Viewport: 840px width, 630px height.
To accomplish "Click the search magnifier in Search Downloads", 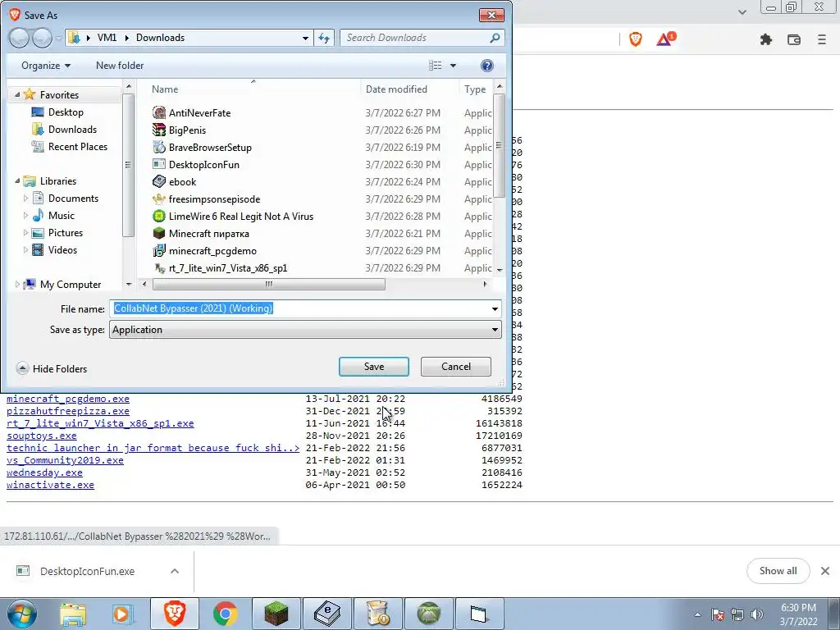I will 495,38.
